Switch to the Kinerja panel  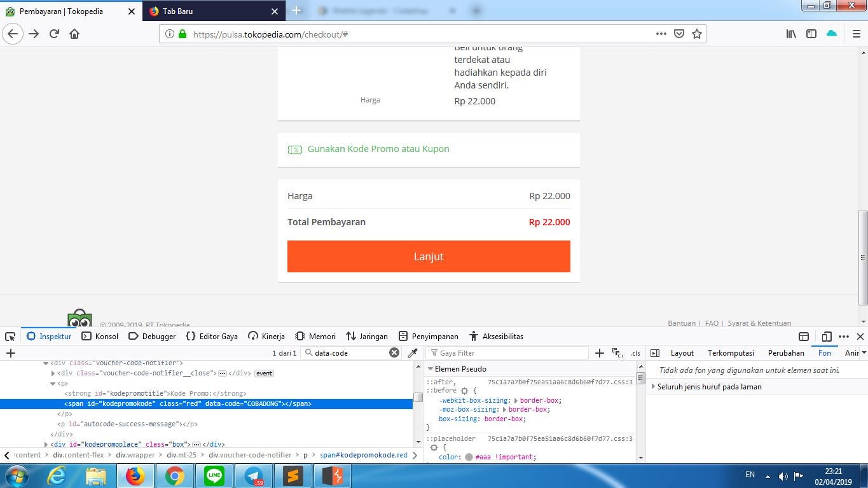coord(266,337)
